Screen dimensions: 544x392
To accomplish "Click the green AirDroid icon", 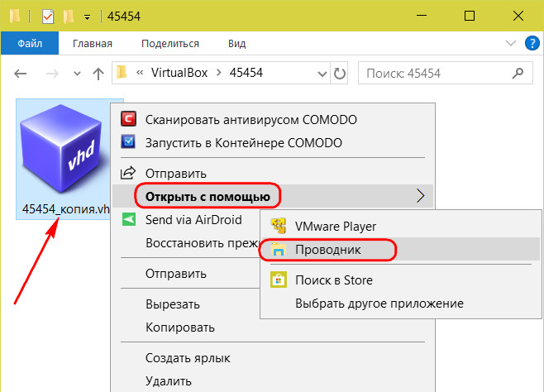I will (129, 219).
